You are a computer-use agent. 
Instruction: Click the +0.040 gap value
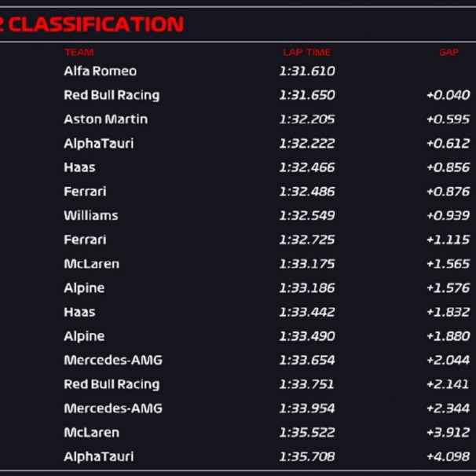pos(448,95)
